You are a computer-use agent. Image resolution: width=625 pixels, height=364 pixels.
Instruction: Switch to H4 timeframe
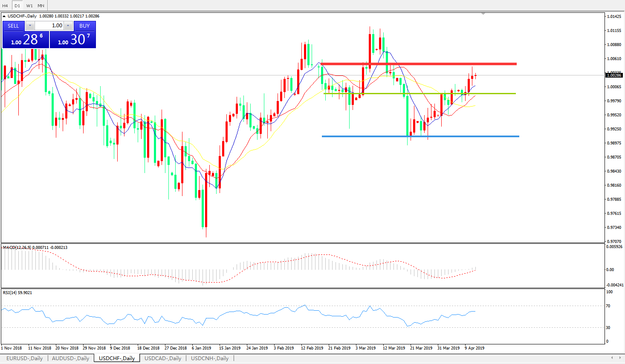tap(6, 6)
